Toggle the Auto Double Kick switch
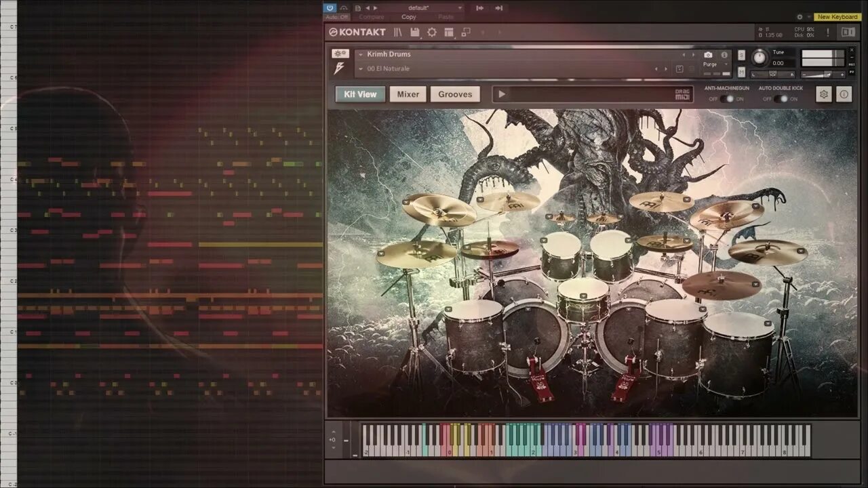This screenshot has height=488, width=868. pos(781,99)
